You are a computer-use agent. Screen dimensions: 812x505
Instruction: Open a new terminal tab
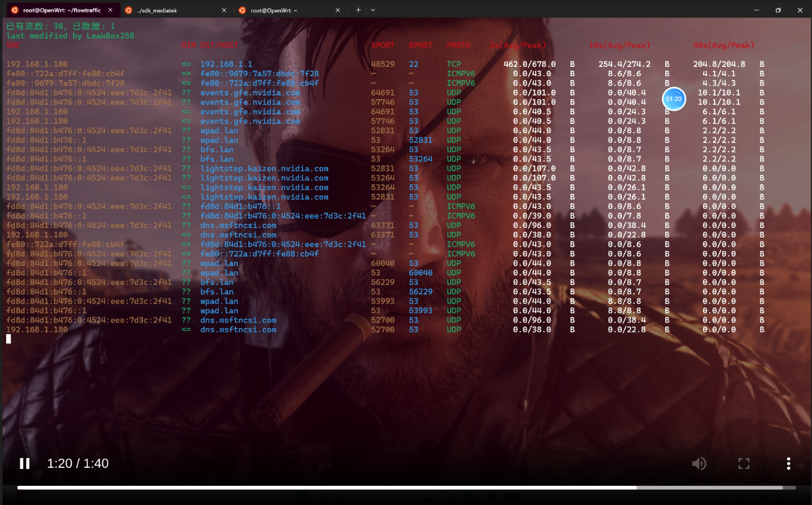(358, 11)
